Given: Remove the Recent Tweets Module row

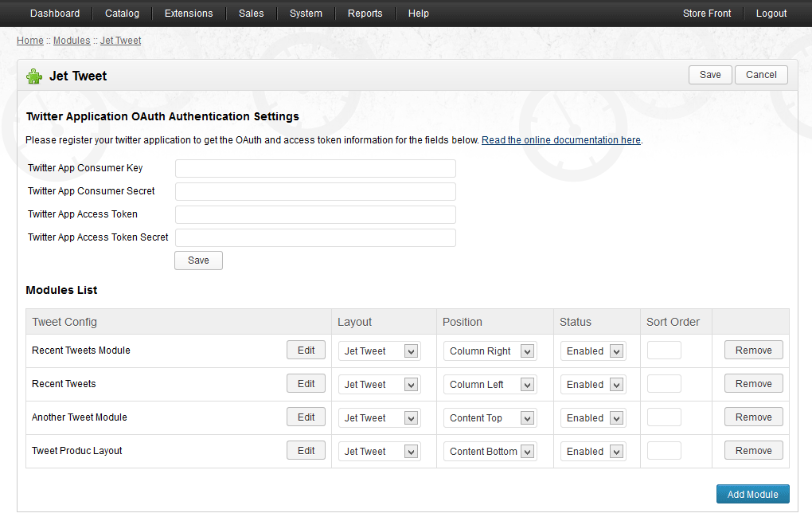Looking at the screenshot, I should click(753, 350).
